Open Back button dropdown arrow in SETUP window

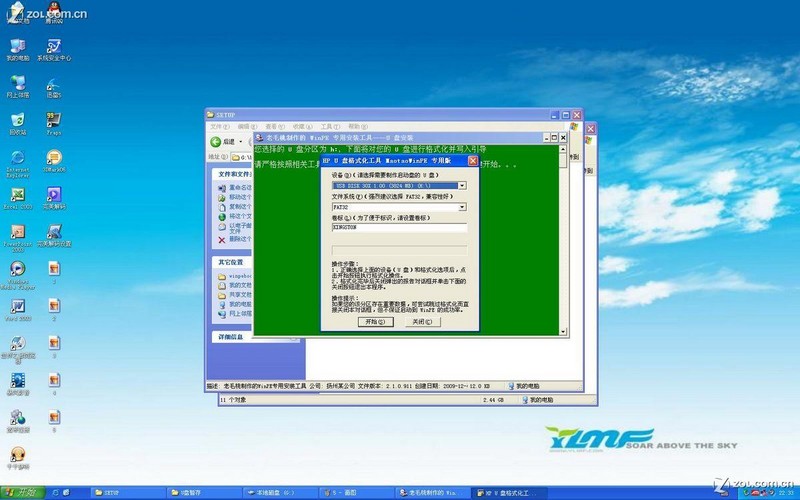[x=240, y=142]
